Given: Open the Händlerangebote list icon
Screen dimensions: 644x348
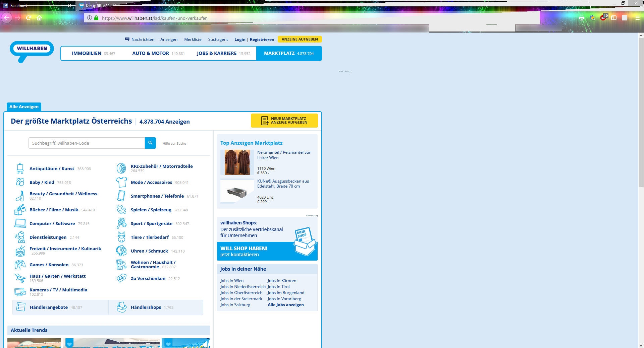Looking at the screenshot, I should click(x=21, y=307).
